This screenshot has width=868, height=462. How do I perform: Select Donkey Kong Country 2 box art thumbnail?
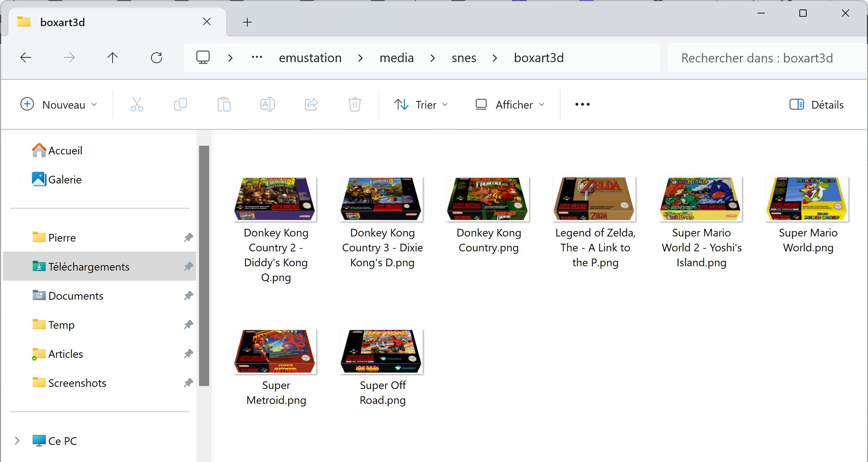pyautogui.click(x=276, y=199)
